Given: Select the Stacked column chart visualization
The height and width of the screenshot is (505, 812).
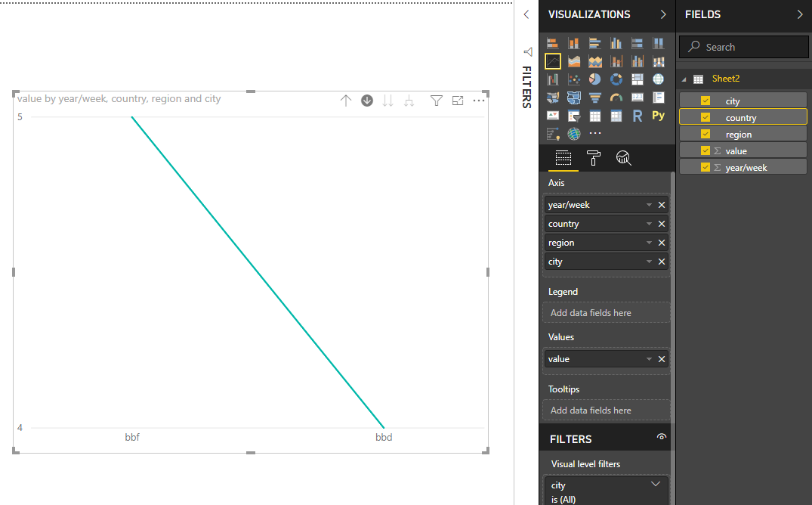Looking at the screenshot, I should tap(574, 43).
